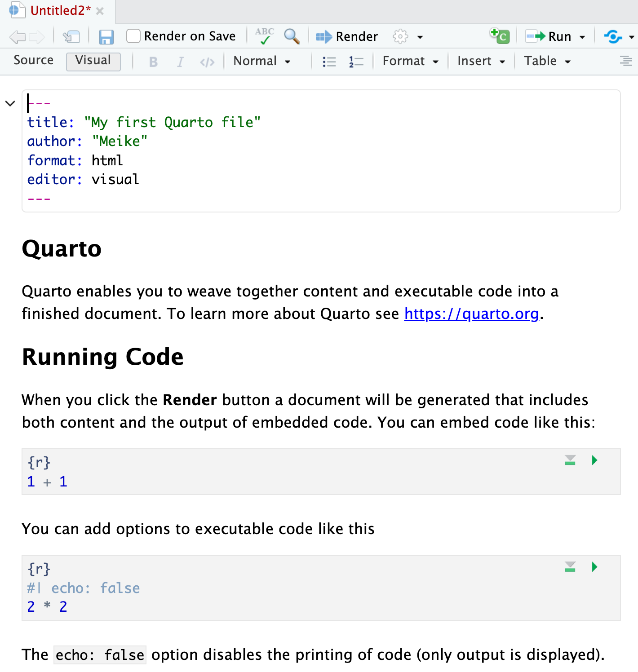Open the Format menu
638x672 pixels.
pos(410,61)
